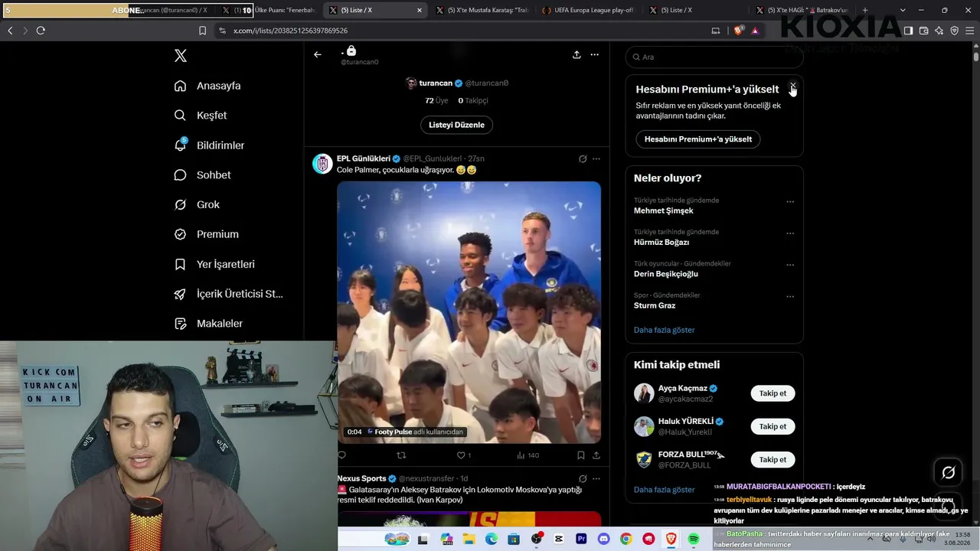
Task: Dismiss the Premium+ upgrade card
Action: [x=793, y=86]
